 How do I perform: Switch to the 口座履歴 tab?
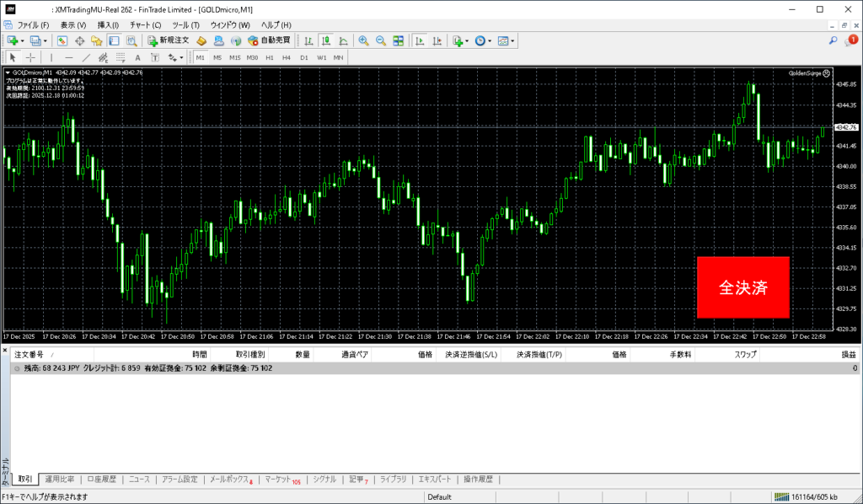tap(105, 480)
